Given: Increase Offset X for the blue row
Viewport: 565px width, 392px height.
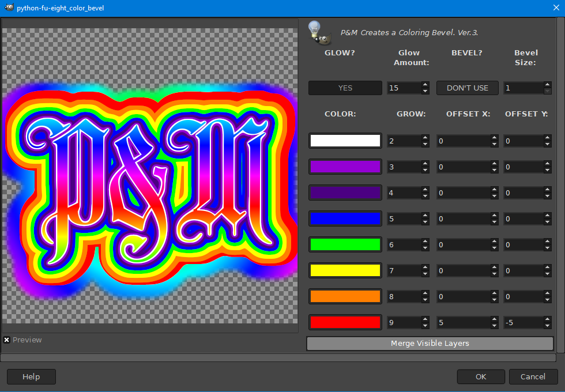Looking at the screenshot, I should coord(495,216).
